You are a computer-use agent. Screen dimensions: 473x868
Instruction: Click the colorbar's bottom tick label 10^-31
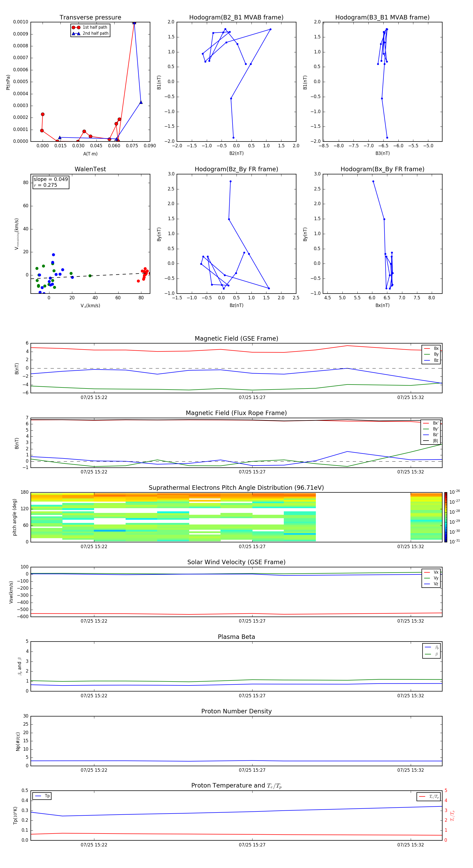point(455,542)
